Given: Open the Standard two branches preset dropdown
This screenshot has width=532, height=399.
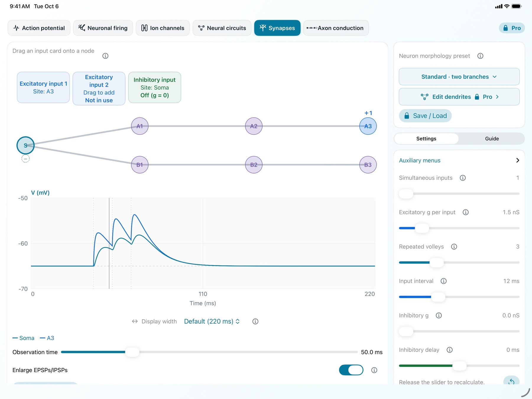Looking at the screenshot, I should [459, 77].
